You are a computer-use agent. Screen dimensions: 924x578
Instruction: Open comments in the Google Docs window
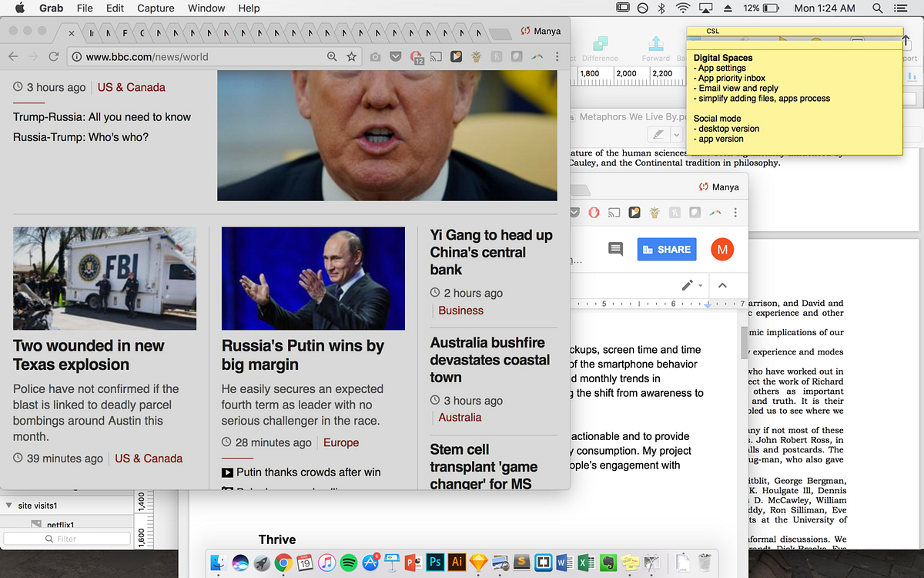coord(615,249)
